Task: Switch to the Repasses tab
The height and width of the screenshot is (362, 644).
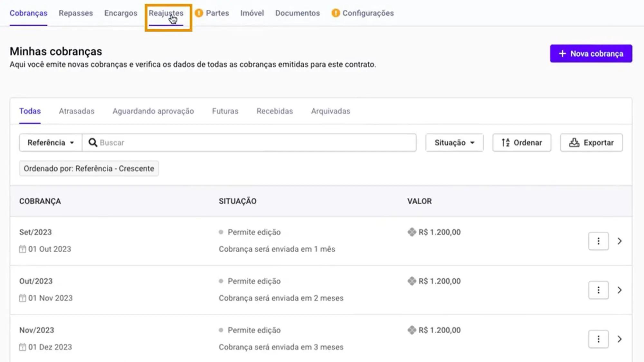Action: tap(76, 13)
